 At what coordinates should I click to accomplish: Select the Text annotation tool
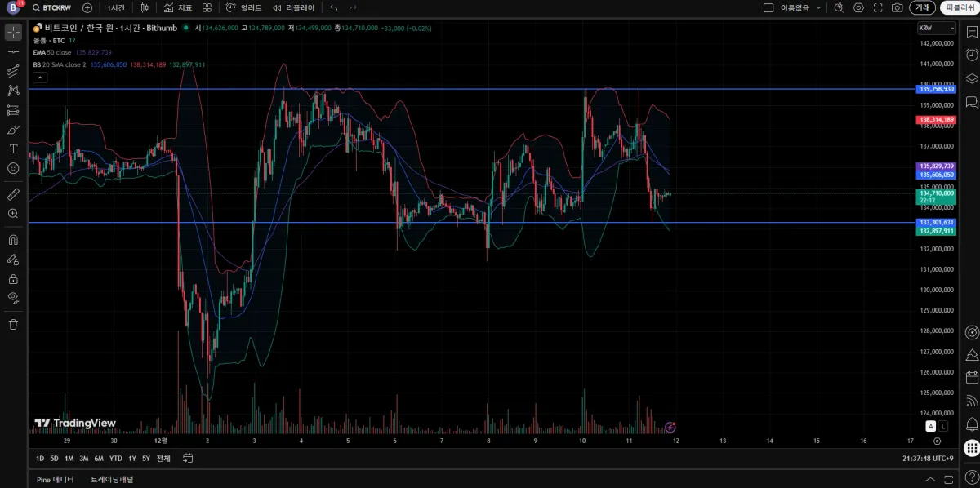coord(13,149)
